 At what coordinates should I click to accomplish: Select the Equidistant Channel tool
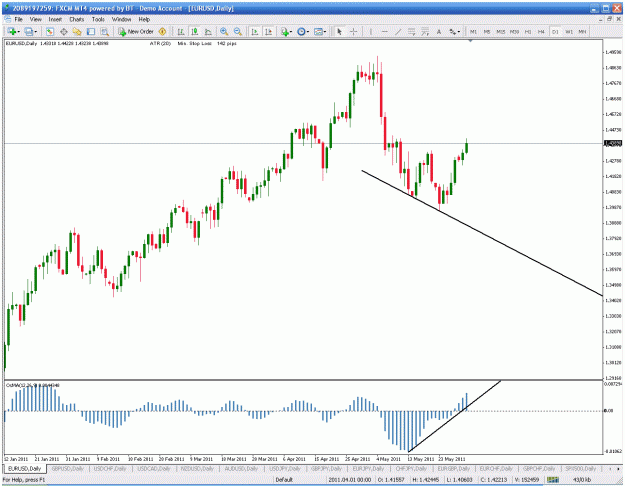[411, 31]
